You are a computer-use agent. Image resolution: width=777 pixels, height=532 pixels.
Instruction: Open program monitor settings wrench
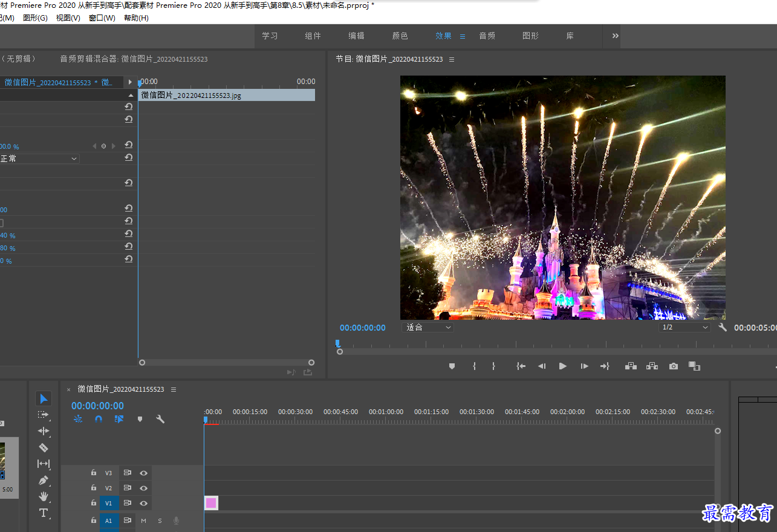[x=723, y=327]
